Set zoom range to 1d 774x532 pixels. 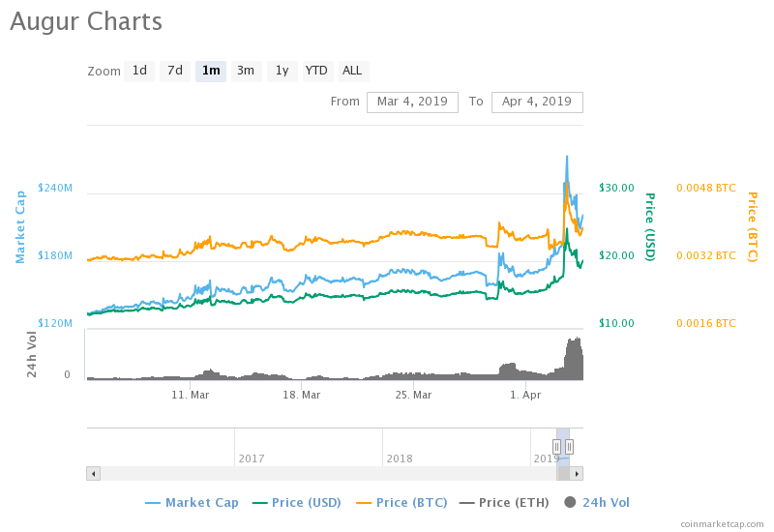[x=139, y=71]
